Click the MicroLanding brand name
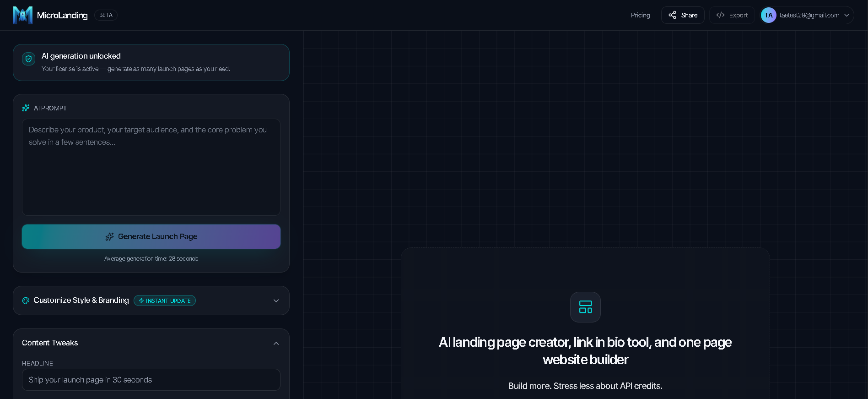 coord(62,15)
